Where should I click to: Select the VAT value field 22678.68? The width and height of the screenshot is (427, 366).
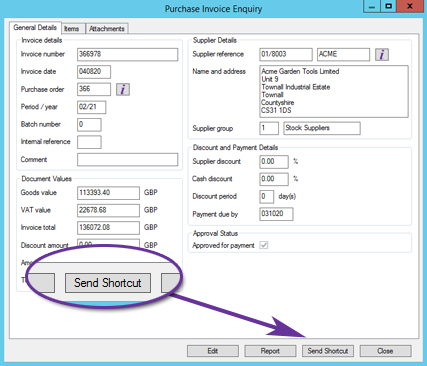click(108, 210)
